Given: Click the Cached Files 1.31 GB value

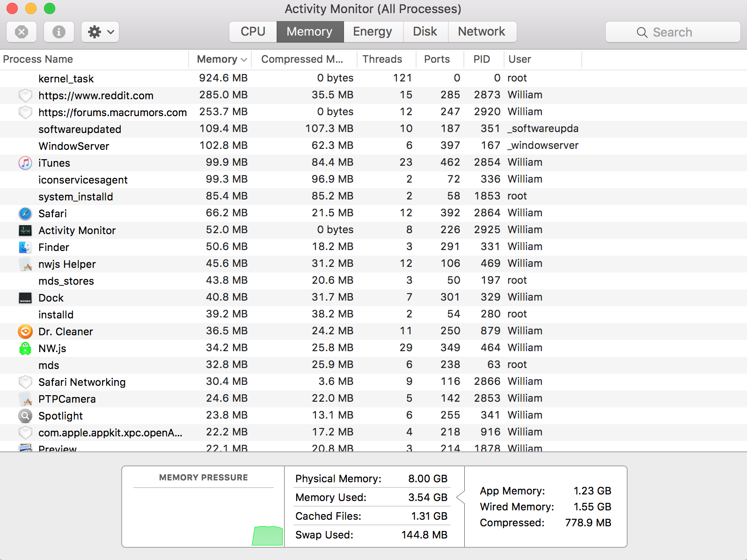Looking at the screenshot, I should tap(429, 516).
